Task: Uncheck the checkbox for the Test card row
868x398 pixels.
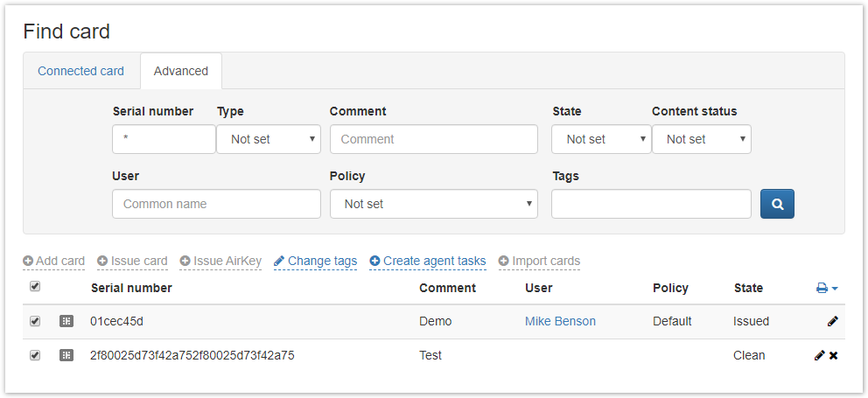Action: tap(35, 355)
